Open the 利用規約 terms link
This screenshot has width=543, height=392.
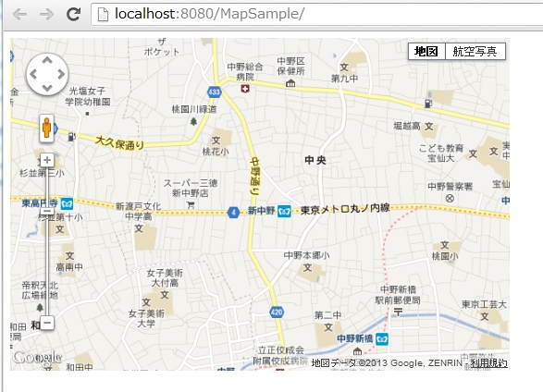click(x=488, y=363)
